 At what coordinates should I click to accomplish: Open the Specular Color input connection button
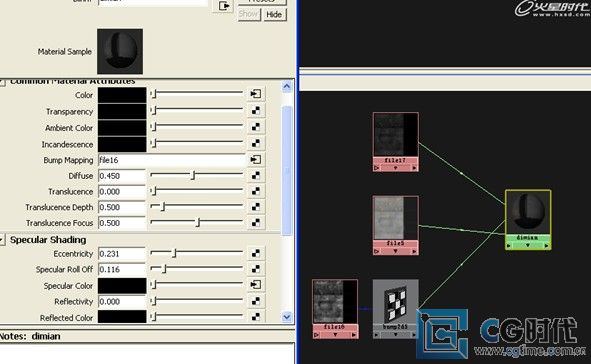tap(256, 284)
